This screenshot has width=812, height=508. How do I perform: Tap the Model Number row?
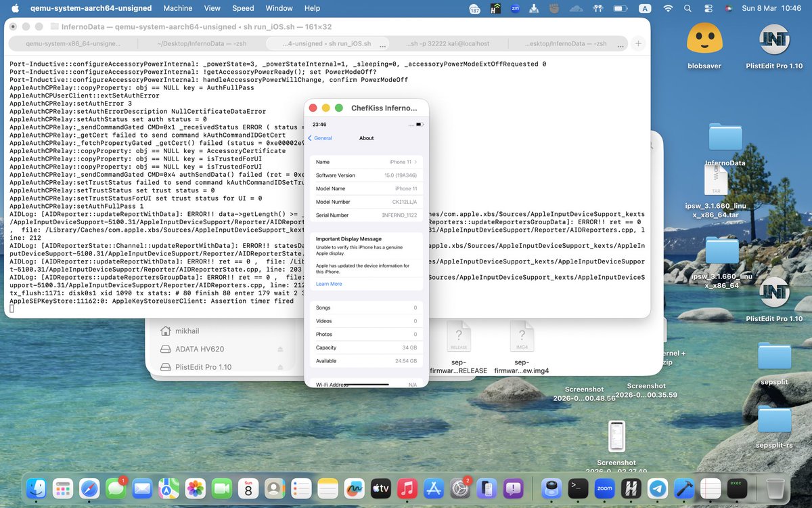click(366, 202)
